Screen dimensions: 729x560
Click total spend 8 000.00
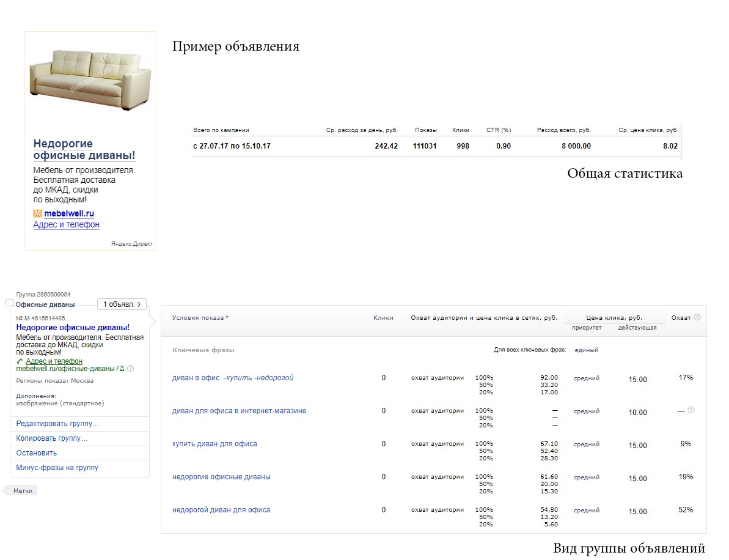pyautogui.click(x=576, y=146)
